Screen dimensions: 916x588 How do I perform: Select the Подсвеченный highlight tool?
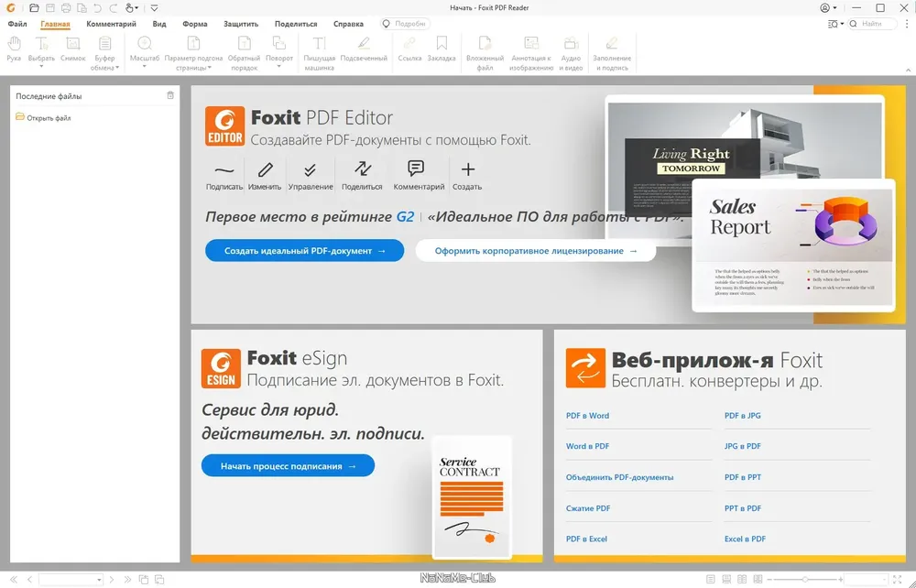(364, 49)
